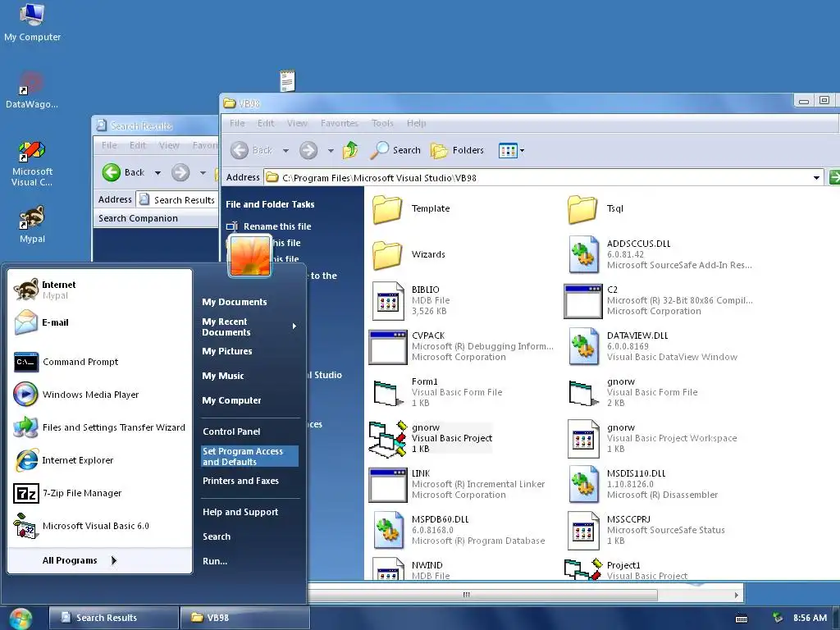This screenshot has height=630, width=840.
Task: Launch Internet Explorer from Start menu
Action: click(x=100, y=460)
